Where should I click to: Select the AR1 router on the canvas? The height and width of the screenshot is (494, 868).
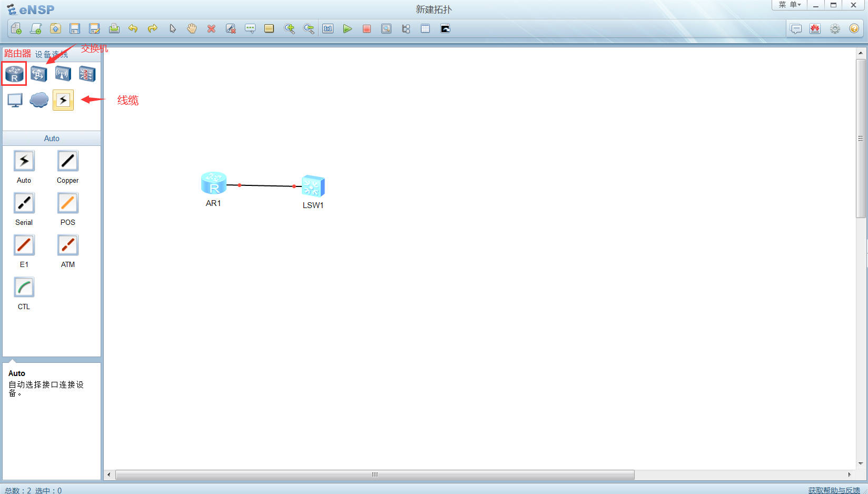(x=214, y=183)
